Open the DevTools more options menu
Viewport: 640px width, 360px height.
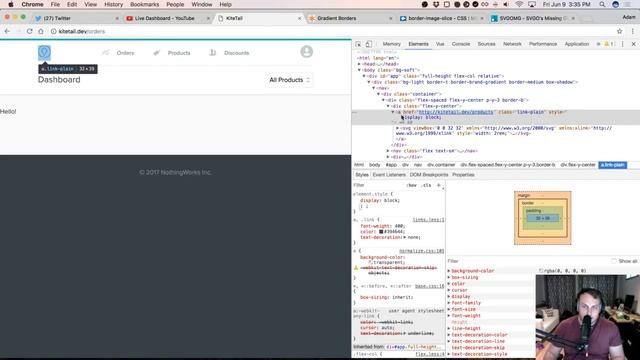click(623, 44)
